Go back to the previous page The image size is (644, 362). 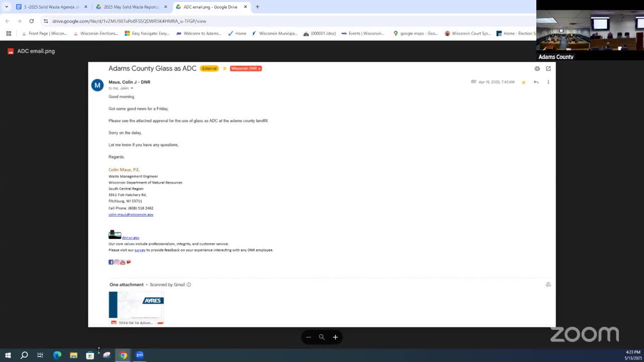coord(8,21)
